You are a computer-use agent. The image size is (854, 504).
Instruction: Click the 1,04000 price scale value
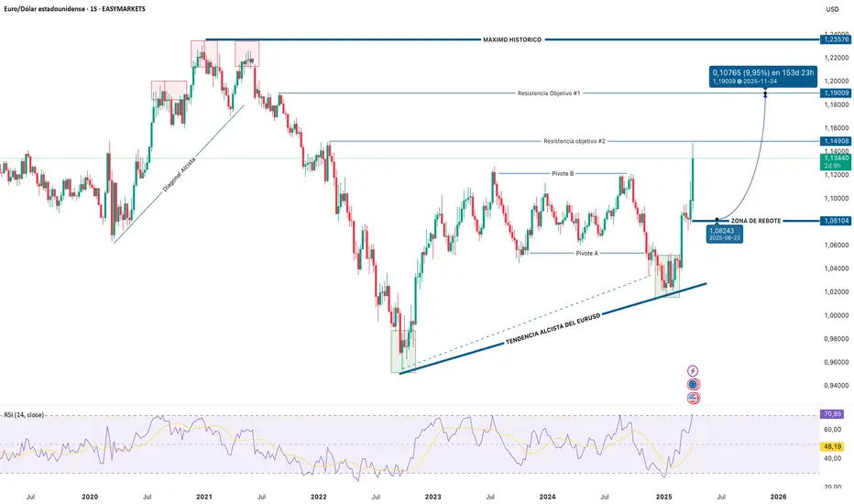[837, 268]
